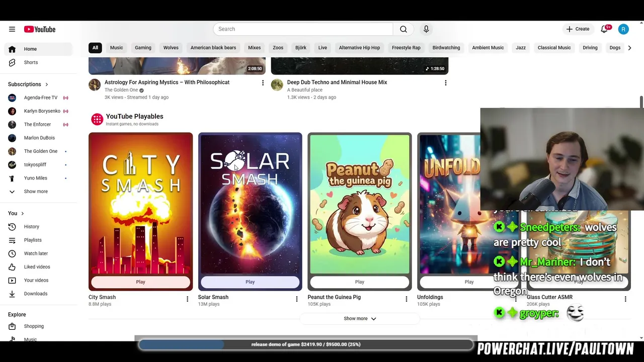Open the Agenda-Free TV subscription
Screen dimensions: 644x362
(x=38, y=98)
